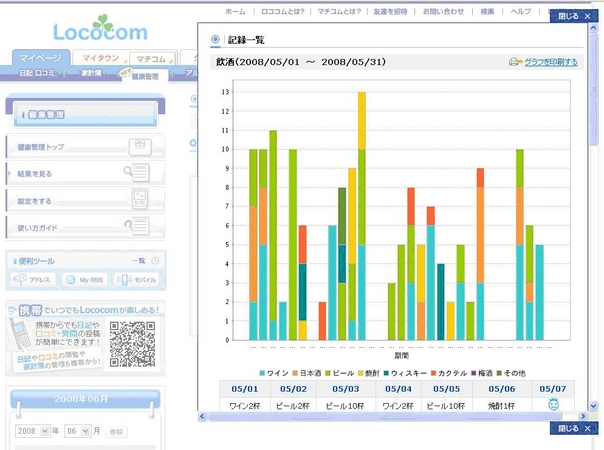Image resolution: width=604 pixels, height=450 pixels.
Task: Open My RSS tool icon
Action: [x=84, y=280]
